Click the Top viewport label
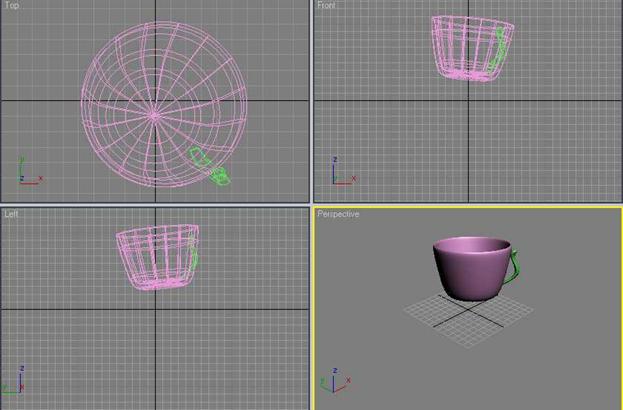 pos(12,6)
